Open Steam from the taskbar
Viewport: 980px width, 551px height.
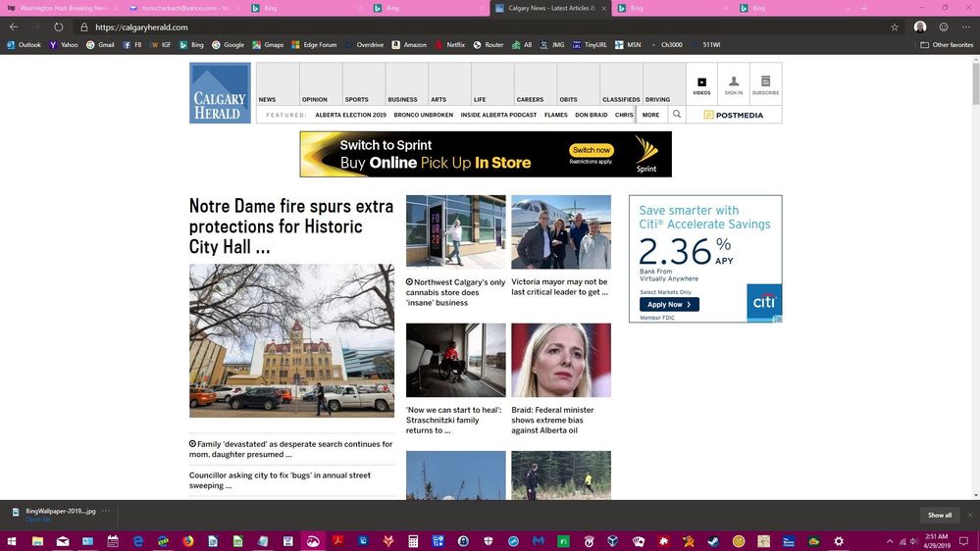[713, 541]
